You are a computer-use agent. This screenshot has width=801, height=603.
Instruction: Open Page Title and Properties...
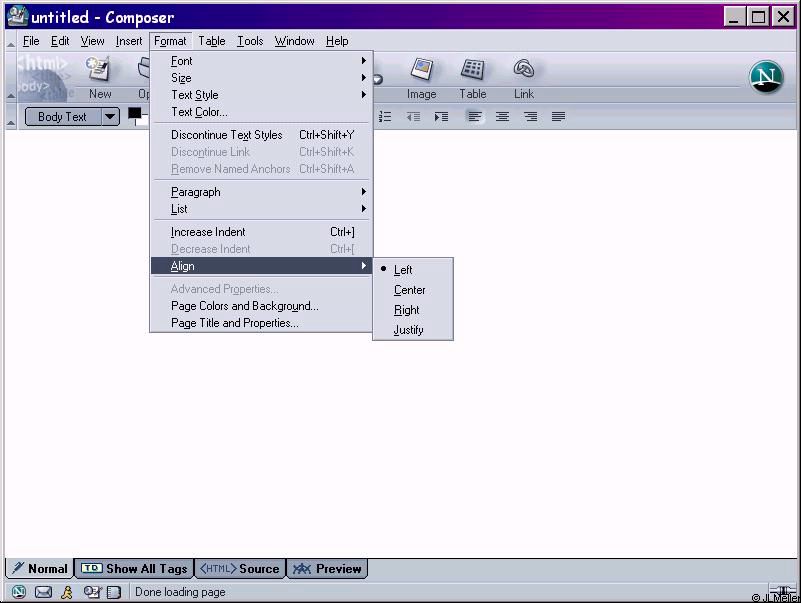pos(262,323)
